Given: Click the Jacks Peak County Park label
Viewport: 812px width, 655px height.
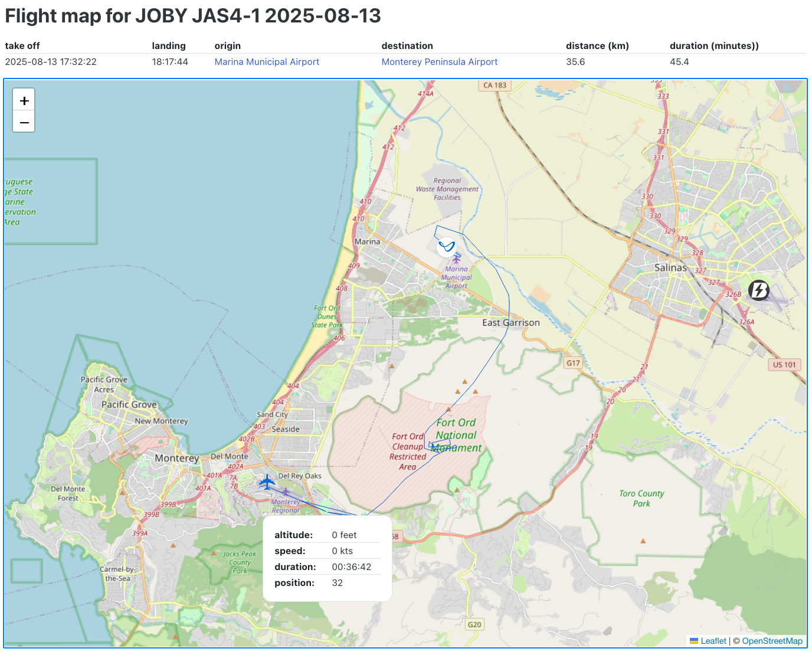Looking at the screenshot, I should pyautogui.click(x=240, y=562).
